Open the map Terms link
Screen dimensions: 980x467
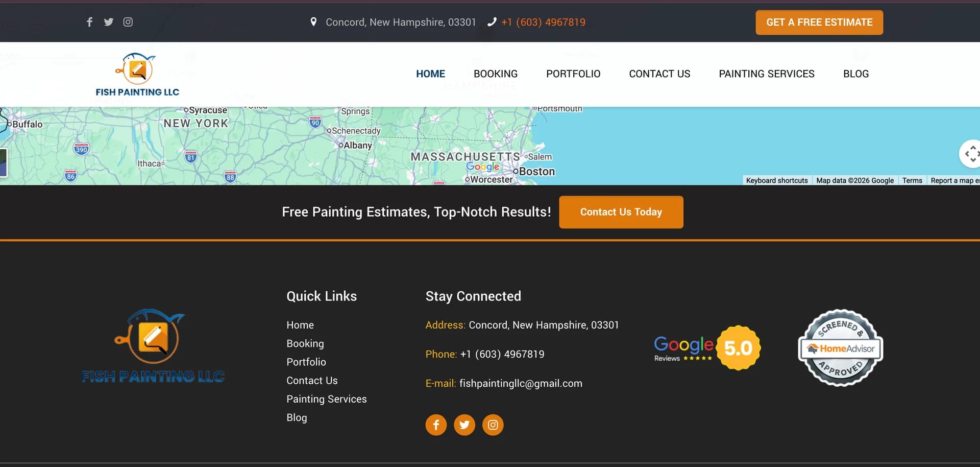tap(912, 180)
